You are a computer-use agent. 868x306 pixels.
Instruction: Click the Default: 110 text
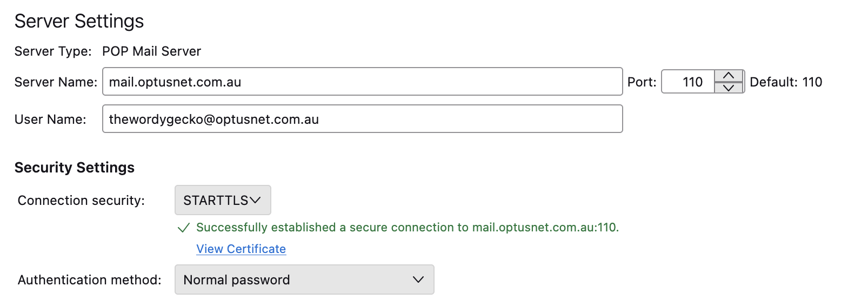tap(786, 82)
